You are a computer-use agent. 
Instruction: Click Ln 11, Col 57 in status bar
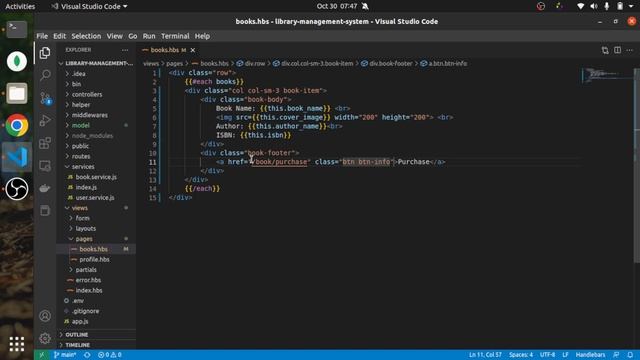485,355
